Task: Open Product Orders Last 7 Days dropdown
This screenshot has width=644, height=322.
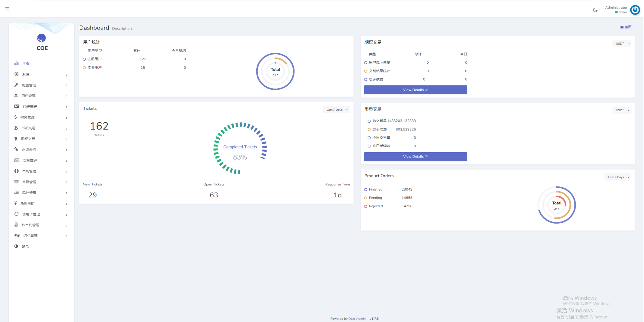Action: tap(618, 177)
